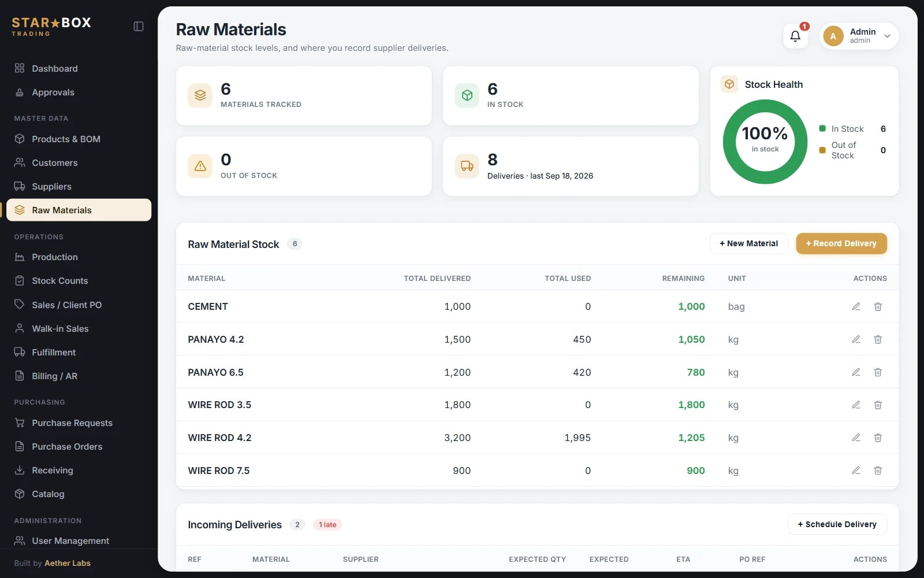This screenshot has width=924, height=578.
Task: Click the Out of Stock warning icon
Action: coord(200,166)
